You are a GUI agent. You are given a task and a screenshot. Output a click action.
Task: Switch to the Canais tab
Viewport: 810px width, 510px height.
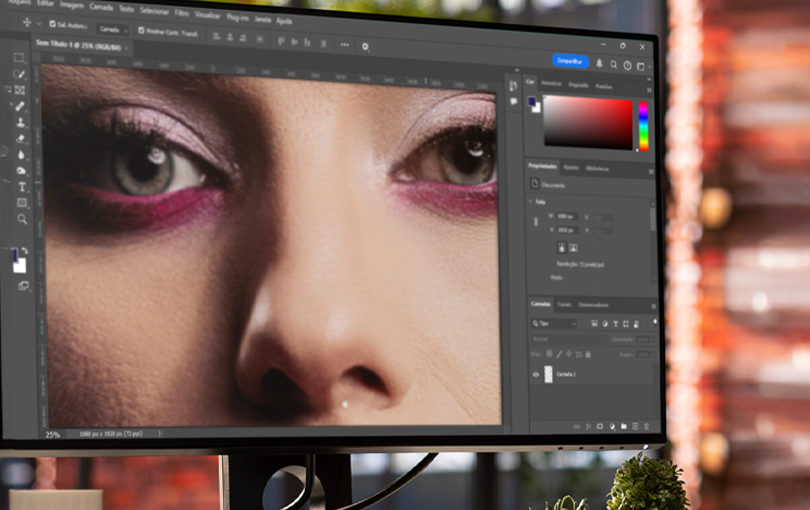pos(564,304)
